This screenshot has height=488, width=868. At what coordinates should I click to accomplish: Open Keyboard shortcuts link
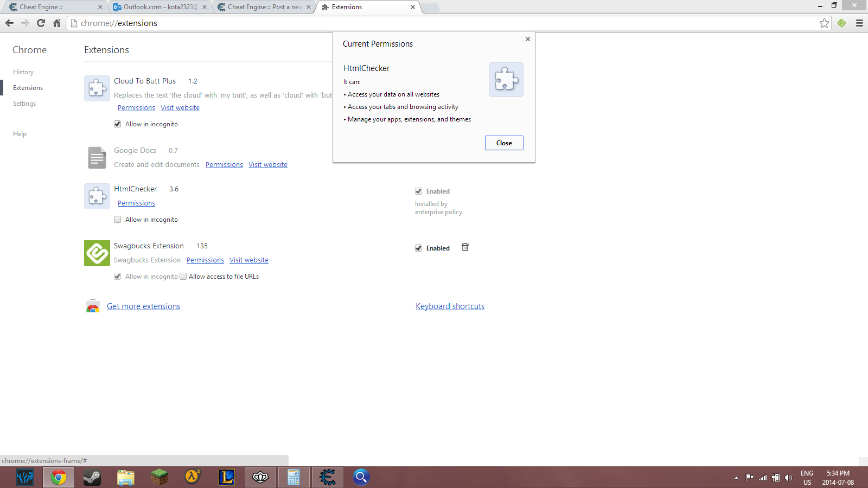click(450, 306)
